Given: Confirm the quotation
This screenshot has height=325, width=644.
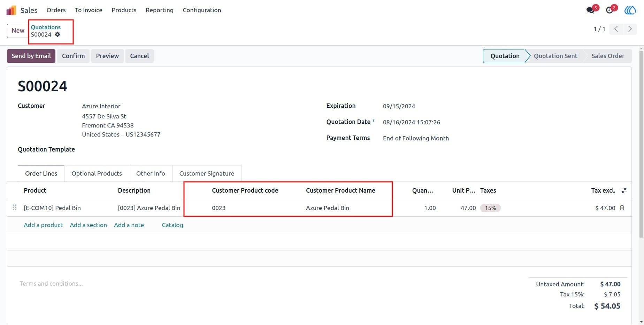Looking at the screenshot, I should 73,56.
